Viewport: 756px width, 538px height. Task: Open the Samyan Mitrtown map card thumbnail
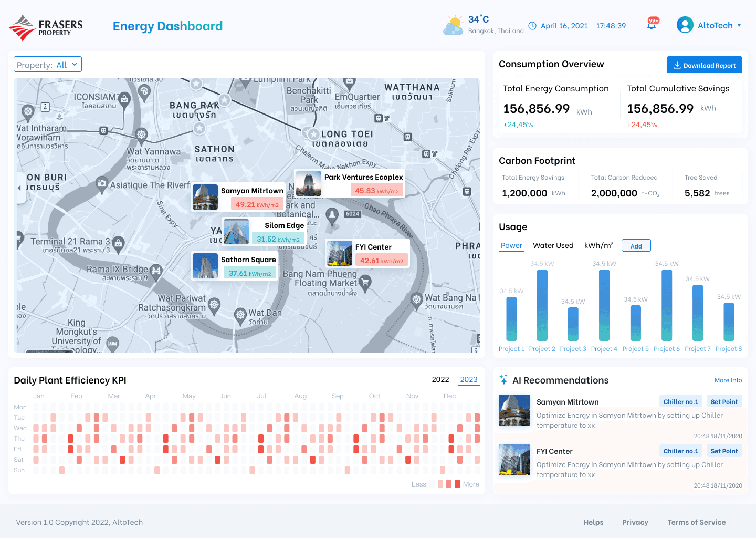coord(205,197)
